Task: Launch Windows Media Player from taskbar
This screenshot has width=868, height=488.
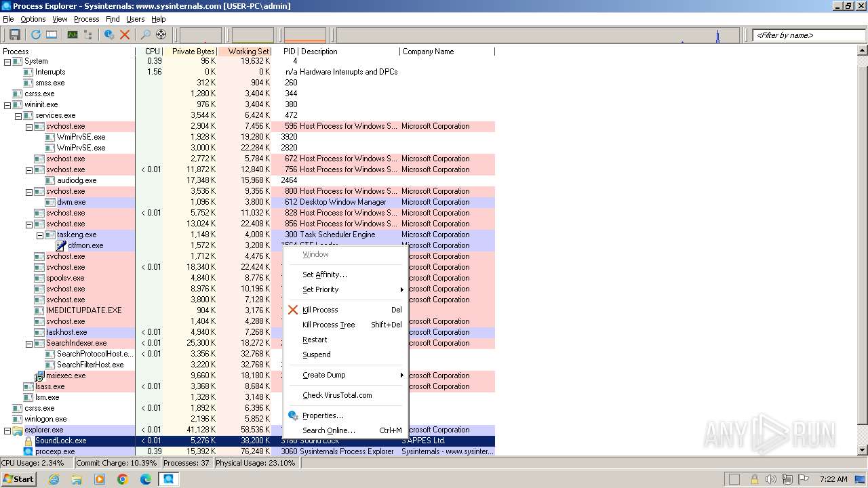Action: point(100,479)
